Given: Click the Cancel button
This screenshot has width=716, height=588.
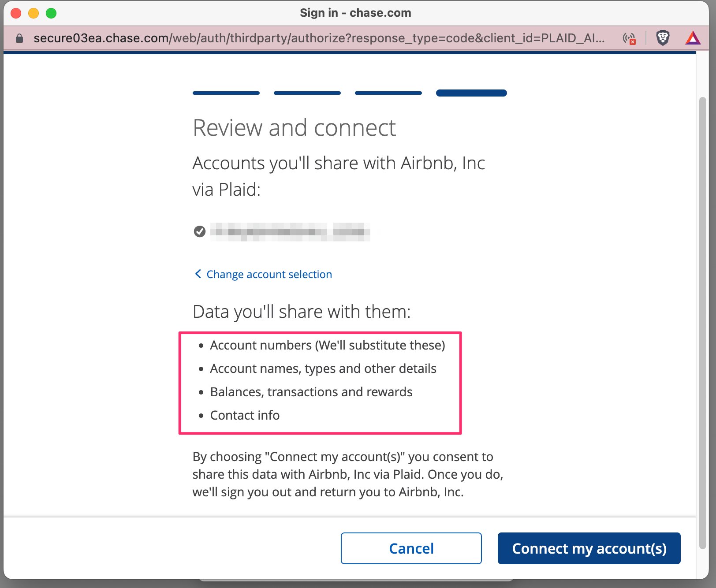Looking at the screenshot, I should 411,548.
